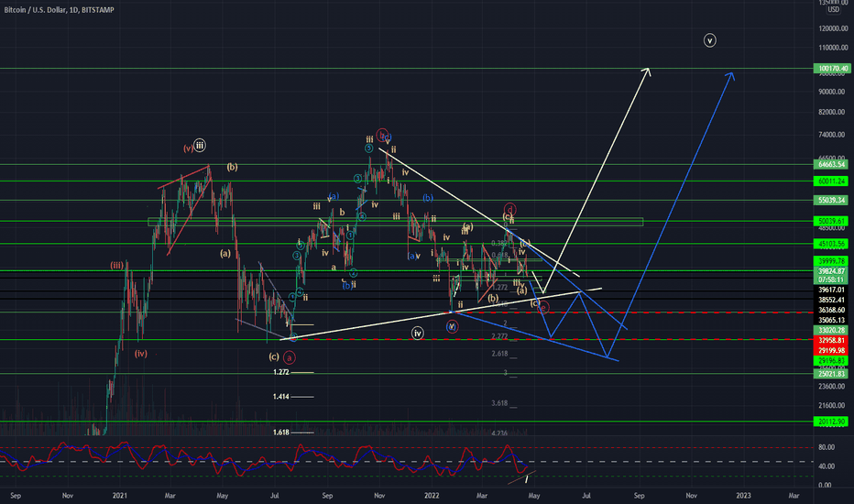Click the 2021 label on time axis
This screenshot has width=854, height=504.
(120, 495)
